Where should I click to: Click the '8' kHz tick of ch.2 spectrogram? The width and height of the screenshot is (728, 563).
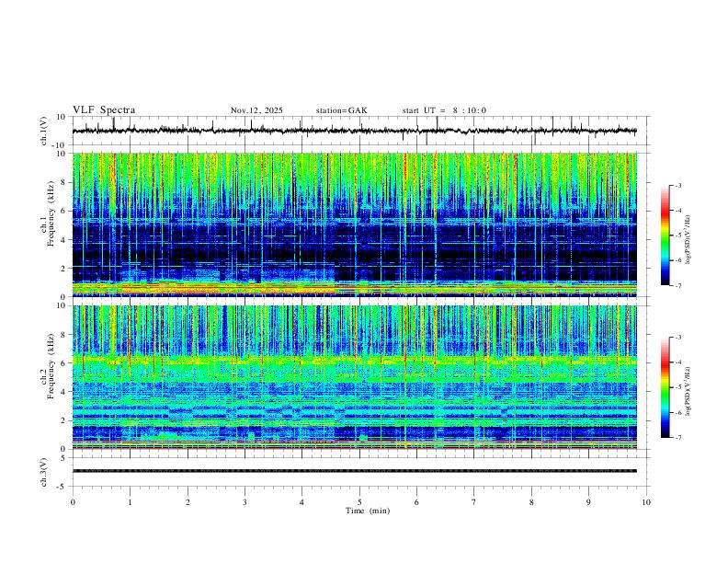(64, 335)
